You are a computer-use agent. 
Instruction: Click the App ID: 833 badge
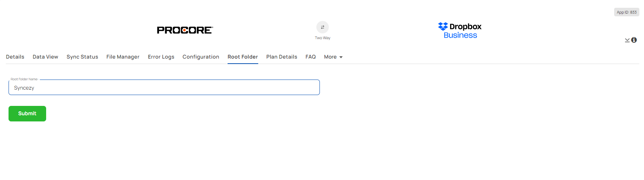pyautogui.click(x=627, y=12)
